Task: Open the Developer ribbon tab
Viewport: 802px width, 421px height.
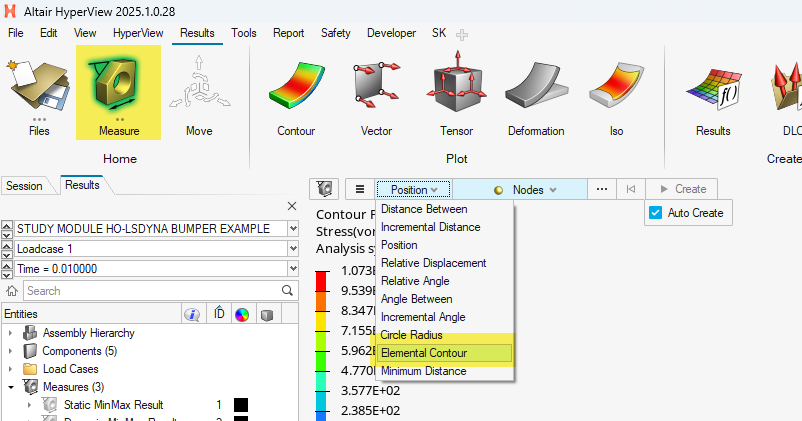Action: [x=391, y=33]
